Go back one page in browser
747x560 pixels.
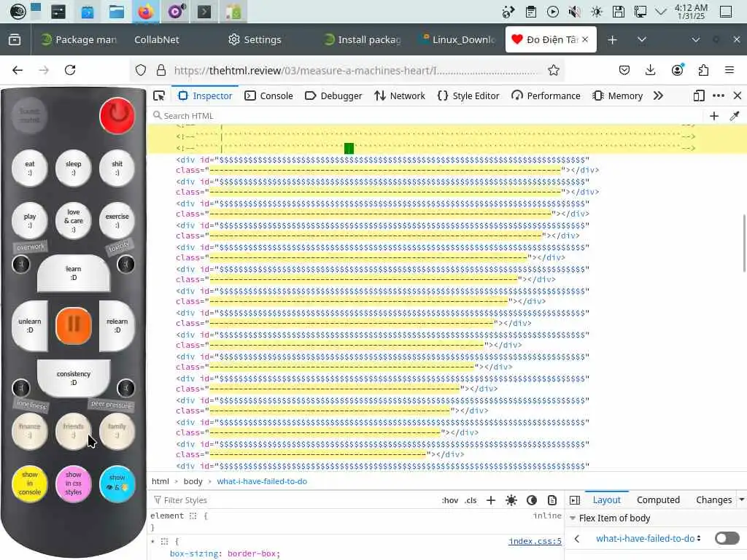pyautogui.click(x=18, y=71)
